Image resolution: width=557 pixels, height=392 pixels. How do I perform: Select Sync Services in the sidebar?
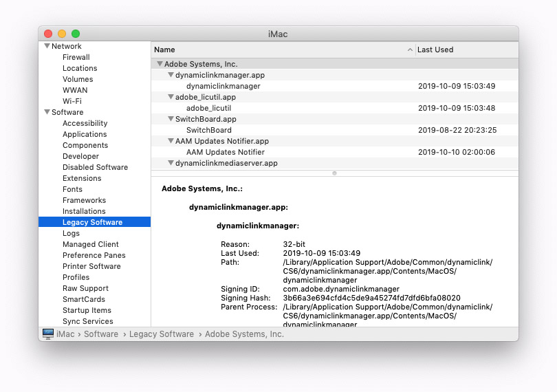(x=88, y=322)
